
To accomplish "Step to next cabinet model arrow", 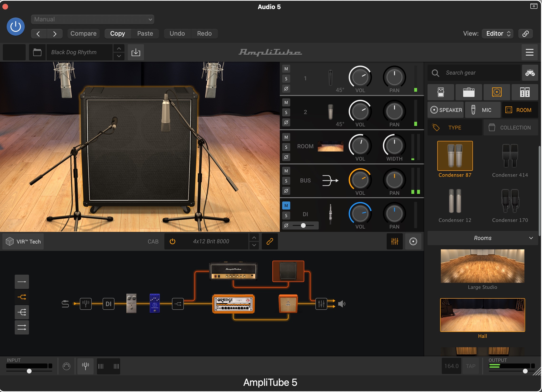I will [254, 245].
